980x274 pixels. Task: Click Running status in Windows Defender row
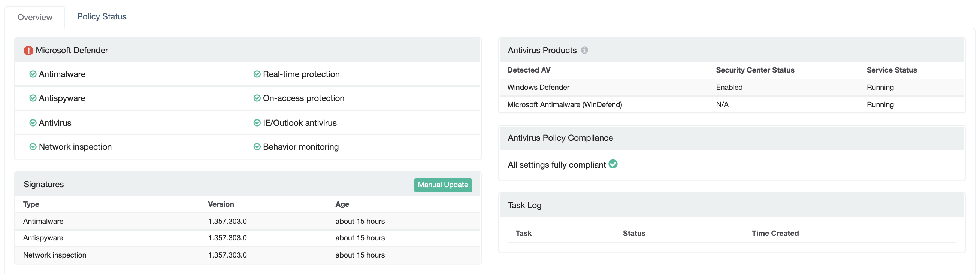[880, 88]
